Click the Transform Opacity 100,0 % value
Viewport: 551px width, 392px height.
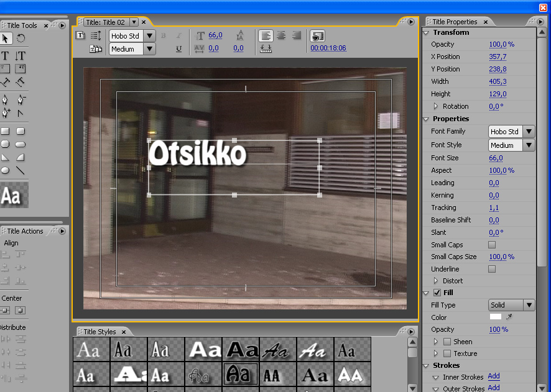(x=501, y=44)
